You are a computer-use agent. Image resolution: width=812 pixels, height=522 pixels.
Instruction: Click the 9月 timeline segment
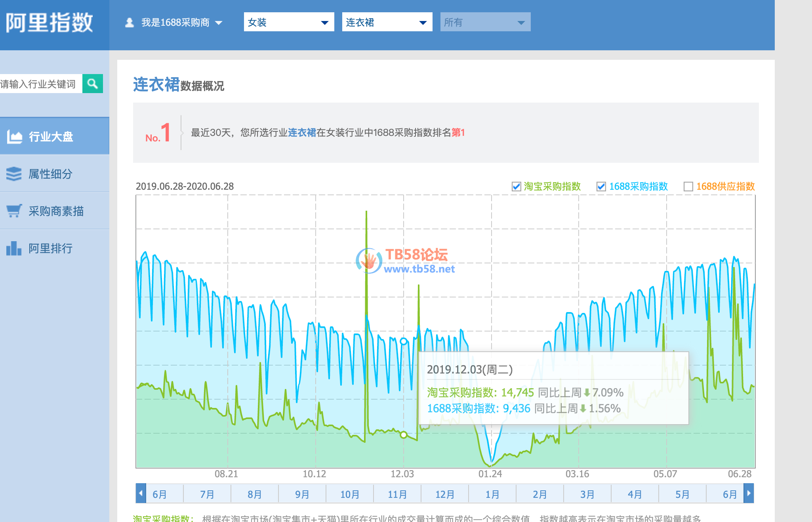[302, 494]
